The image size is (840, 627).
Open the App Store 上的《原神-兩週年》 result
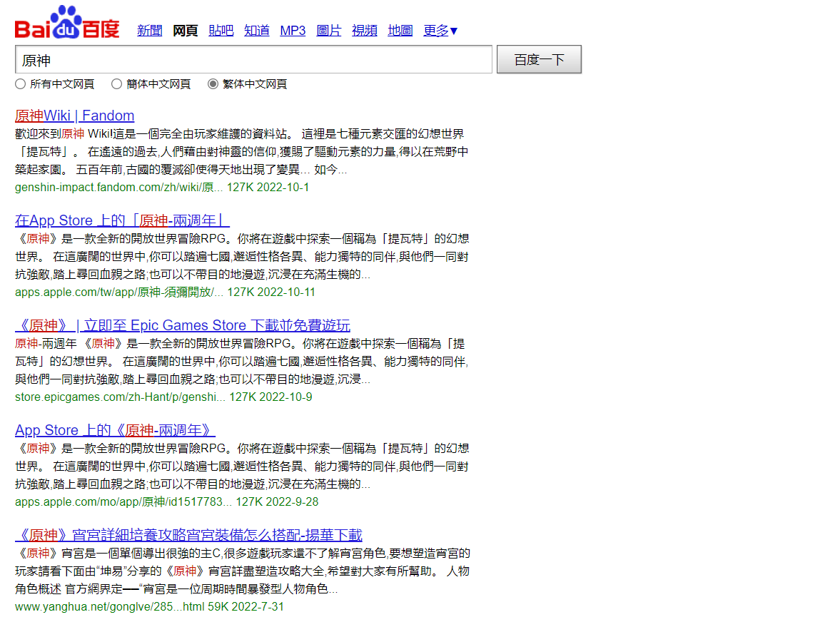coord(115,430)
